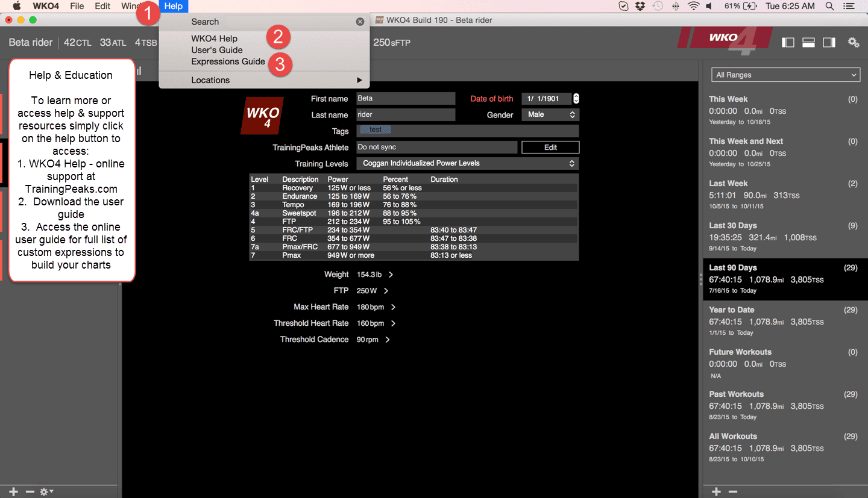868x498 pixels.
Task: Click the Tags field
Action: click(467, 131)
